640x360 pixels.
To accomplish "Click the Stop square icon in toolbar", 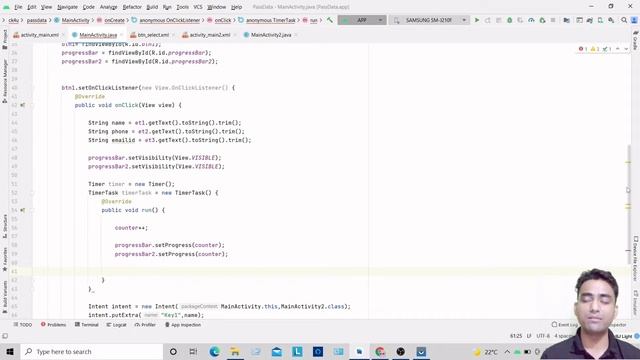I will [553, 20].
